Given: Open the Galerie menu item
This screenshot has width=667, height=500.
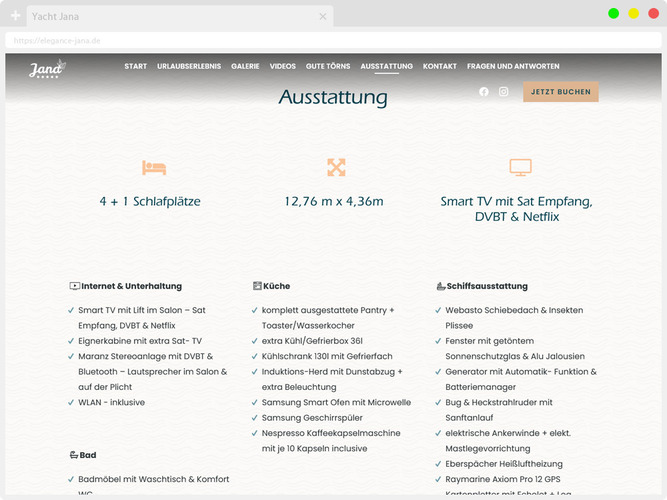Looking at the screenshot, I should click(245, 67).
